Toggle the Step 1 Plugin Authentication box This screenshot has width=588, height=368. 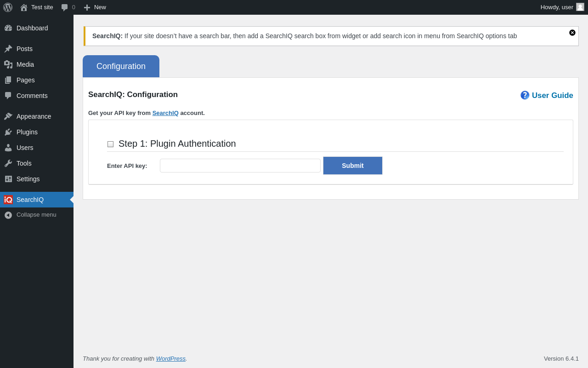[110, 144]
